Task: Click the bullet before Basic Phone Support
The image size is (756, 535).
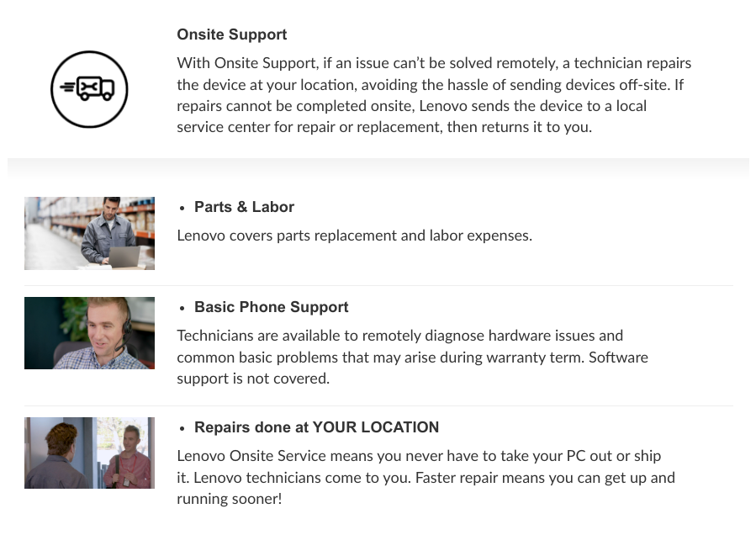Action: pos(182,308)
